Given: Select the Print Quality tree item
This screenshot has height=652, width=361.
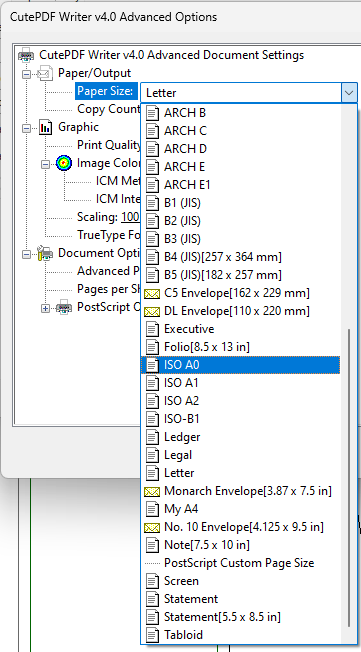Looking at the screenshot, I should pos(109,145).
